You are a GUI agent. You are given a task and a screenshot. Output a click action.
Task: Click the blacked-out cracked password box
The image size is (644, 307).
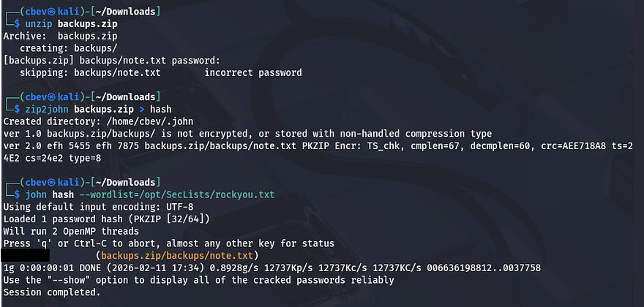click(x=25, y=255)
